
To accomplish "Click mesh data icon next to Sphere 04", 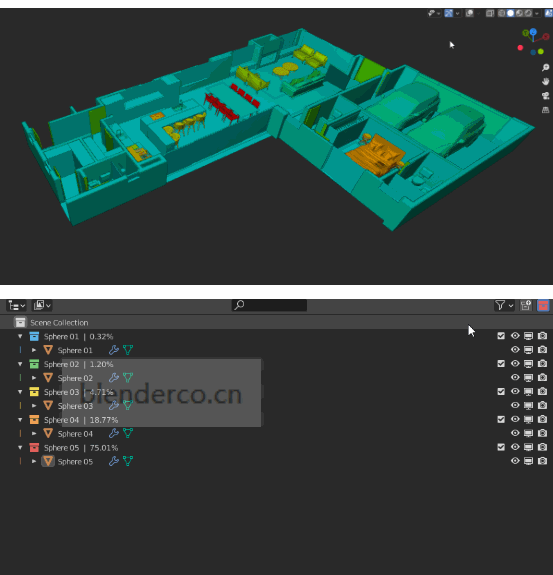I will click(x=128, y=433).
